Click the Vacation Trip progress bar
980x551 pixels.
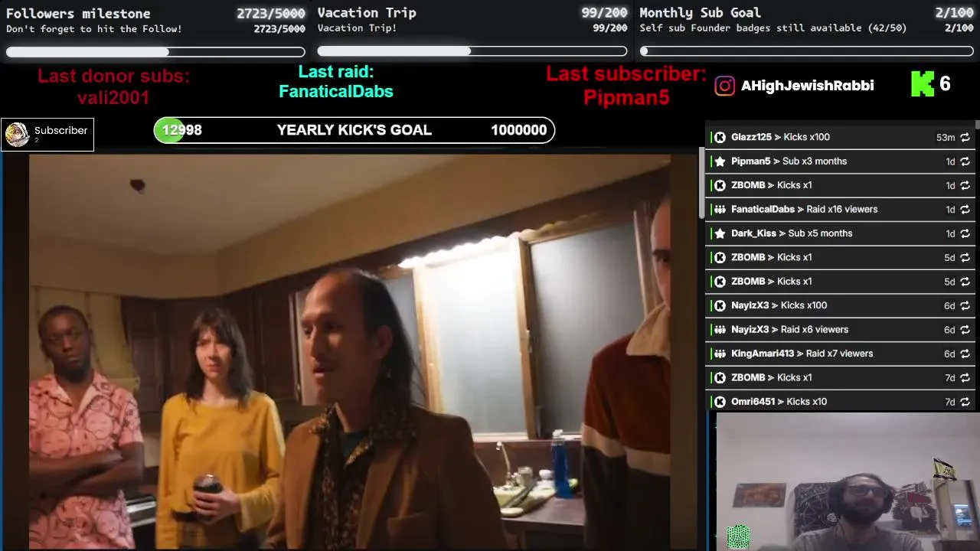click(472, 51)
